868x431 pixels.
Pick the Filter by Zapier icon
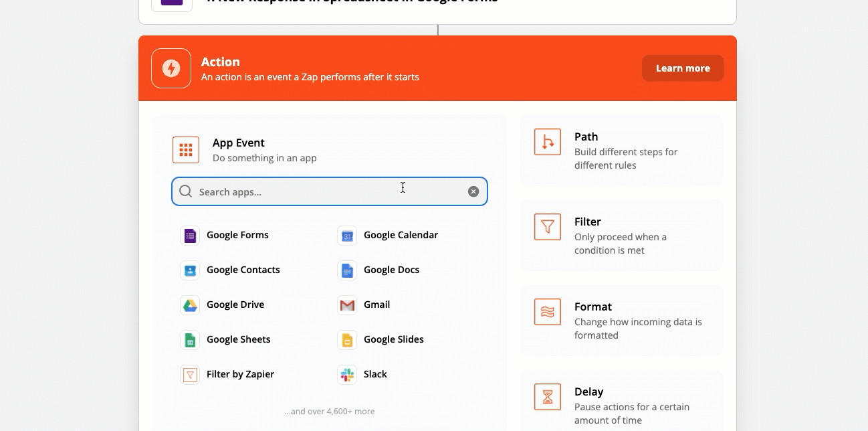(x=190, y=375)
